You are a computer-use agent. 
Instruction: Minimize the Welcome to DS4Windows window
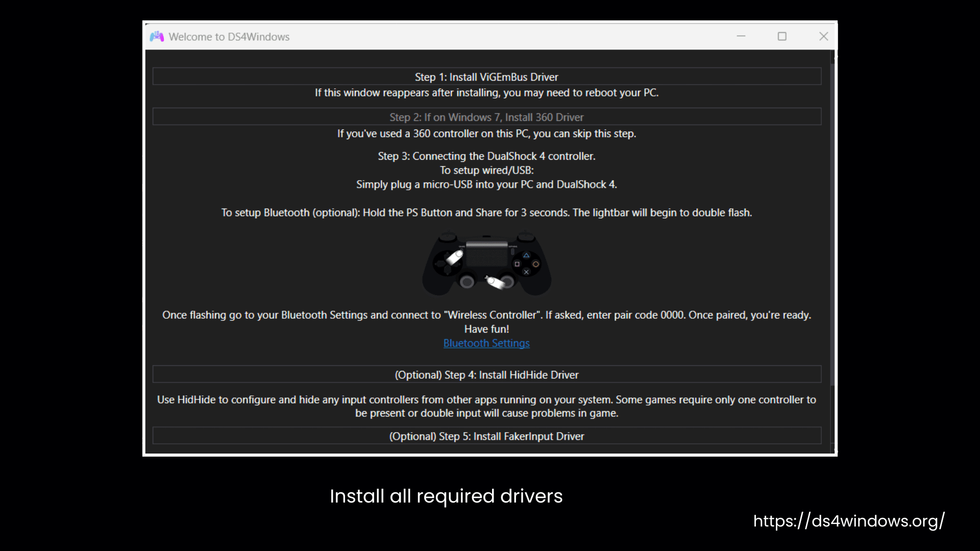coord(741,36)
